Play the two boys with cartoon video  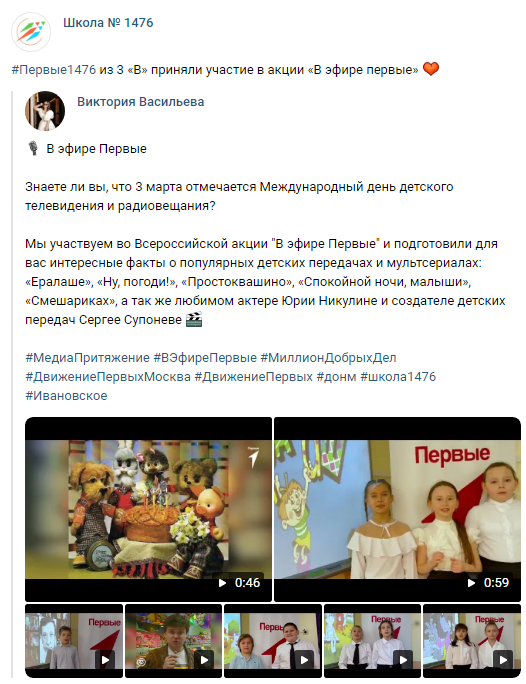click(273, 640)
